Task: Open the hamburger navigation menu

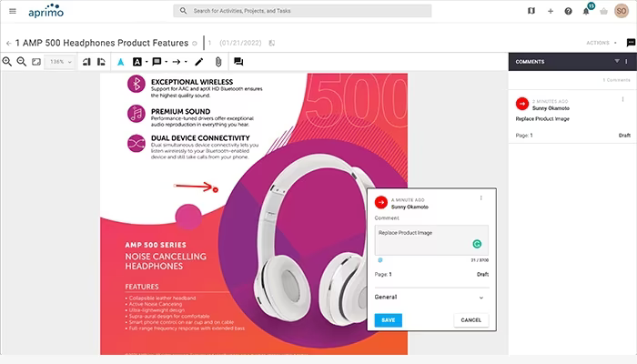Action: [x=13, y=11]
